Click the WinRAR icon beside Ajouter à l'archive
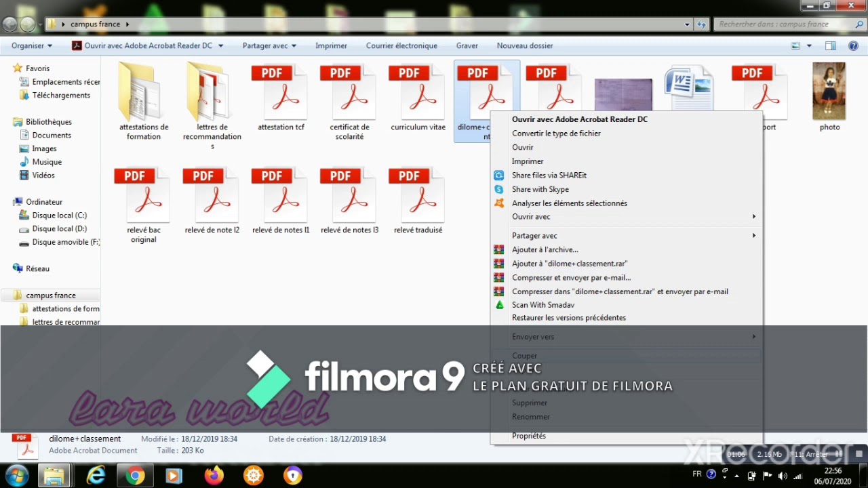Image resolution: width=868 pixels, height=488 pixels. click(499, 250)
